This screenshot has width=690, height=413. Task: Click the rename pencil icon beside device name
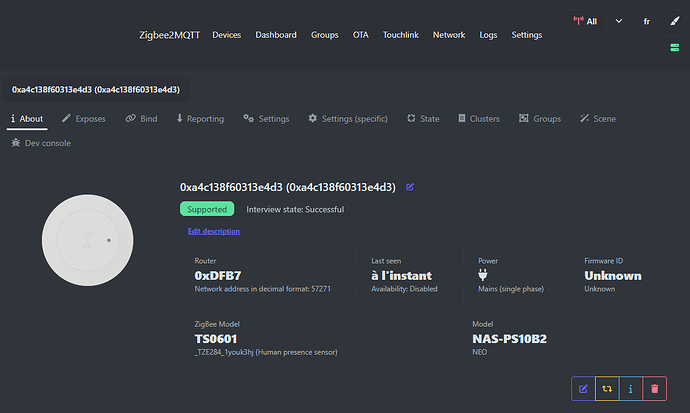coord(410,187)
